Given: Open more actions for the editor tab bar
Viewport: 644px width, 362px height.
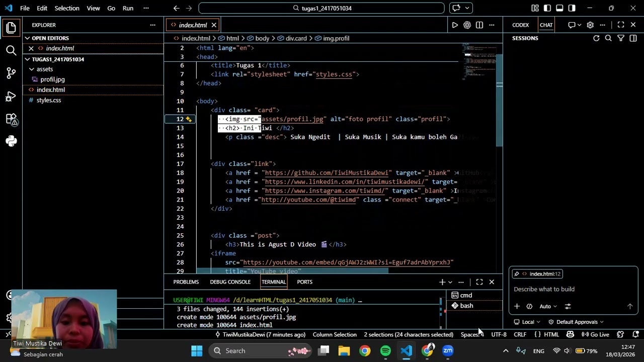Looking at the screenshot, I should 492,25.
